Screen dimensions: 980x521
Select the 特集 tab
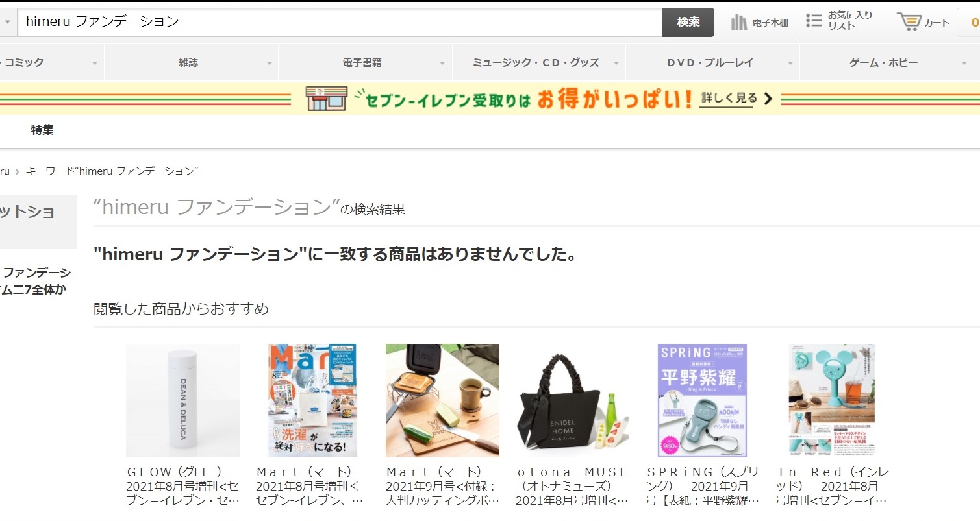(42, 130)
